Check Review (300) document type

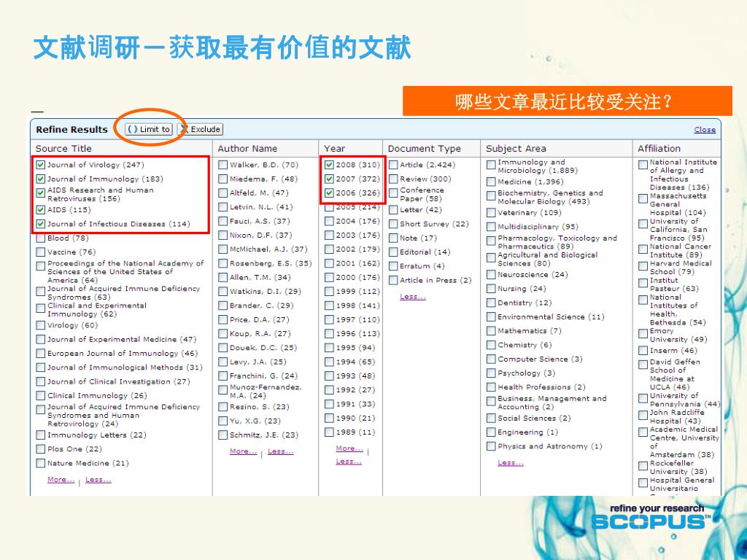click(393, 179)
